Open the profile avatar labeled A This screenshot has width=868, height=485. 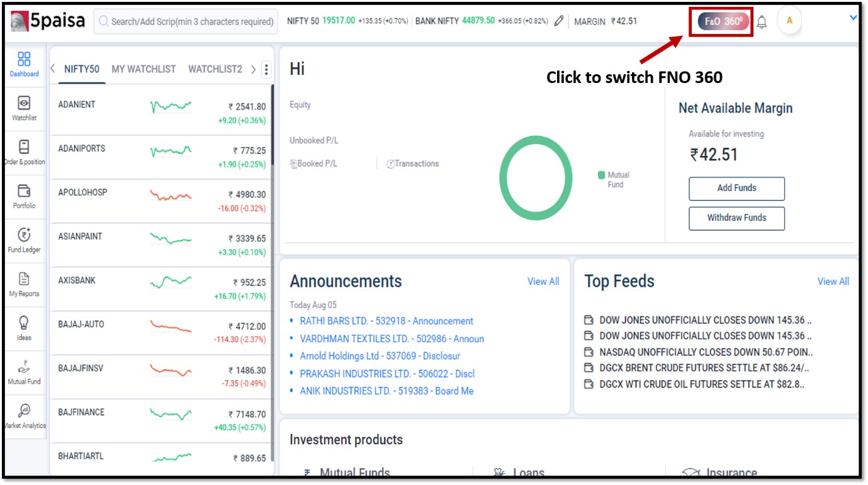[789, 21]
